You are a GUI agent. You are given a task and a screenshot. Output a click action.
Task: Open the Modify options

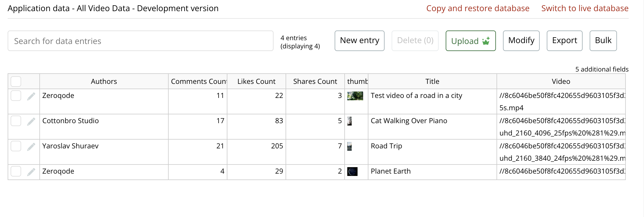pos(521,41)
